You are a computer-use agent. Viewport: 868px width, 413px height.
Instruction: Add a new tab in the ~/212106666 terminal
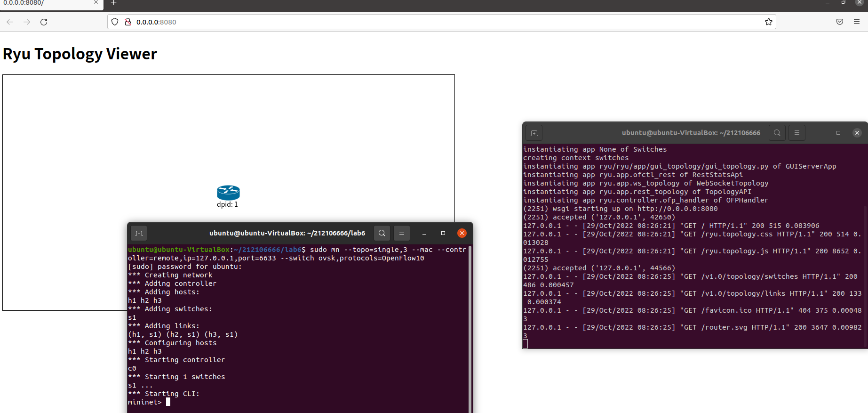534,133
